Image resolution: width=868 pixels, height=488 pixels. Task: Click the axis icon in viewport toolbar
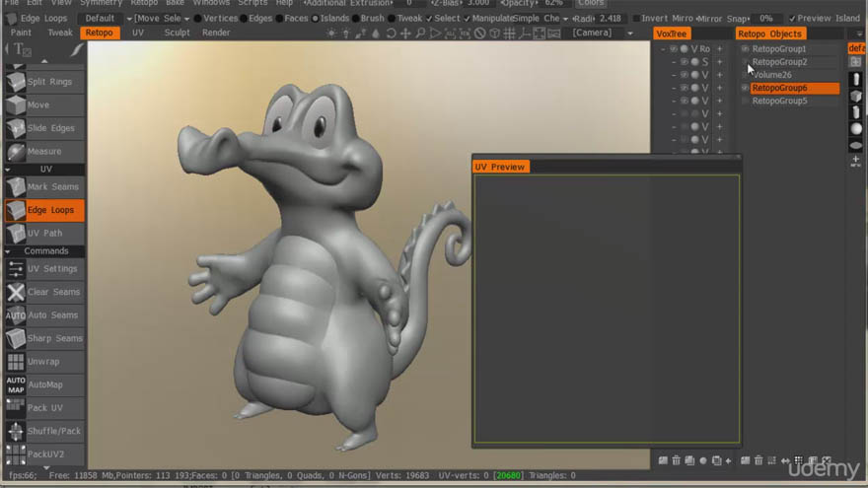coord(524,34)
